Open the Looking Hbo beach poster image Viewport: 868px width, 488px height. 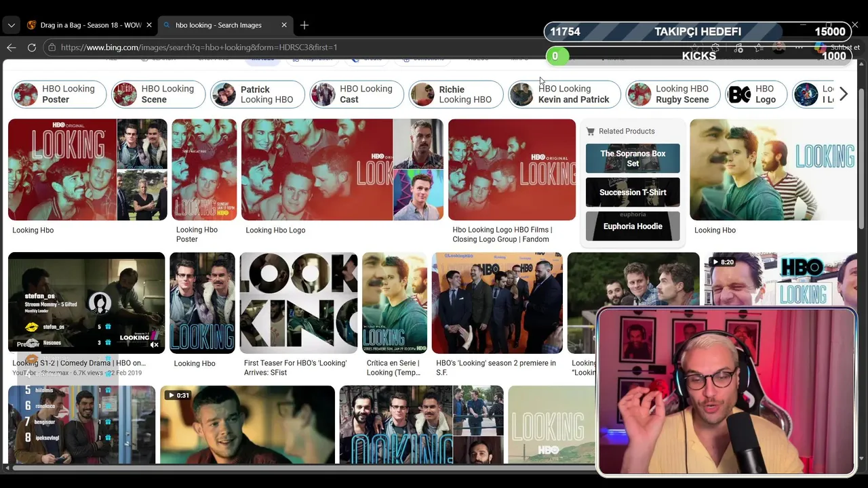[x=773, y=169]
